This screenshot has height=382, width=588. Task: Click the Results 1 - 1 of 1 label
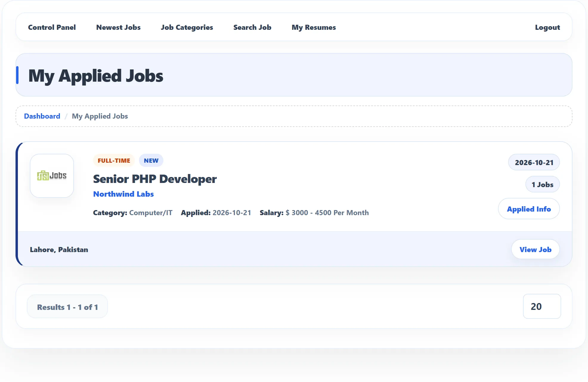(x=67, y=307)
